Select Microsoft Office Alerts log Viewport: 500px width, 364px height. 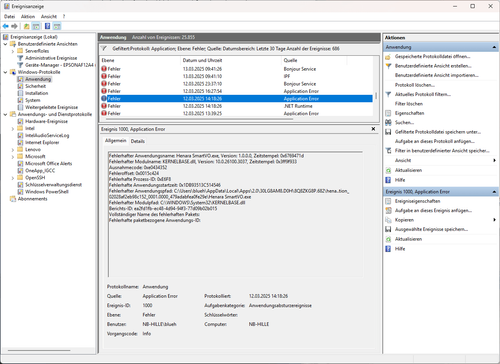49,163
